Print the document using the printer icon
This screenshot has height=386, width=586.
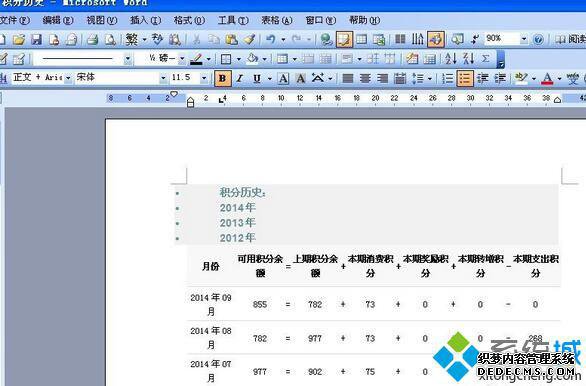pos(92,39)
